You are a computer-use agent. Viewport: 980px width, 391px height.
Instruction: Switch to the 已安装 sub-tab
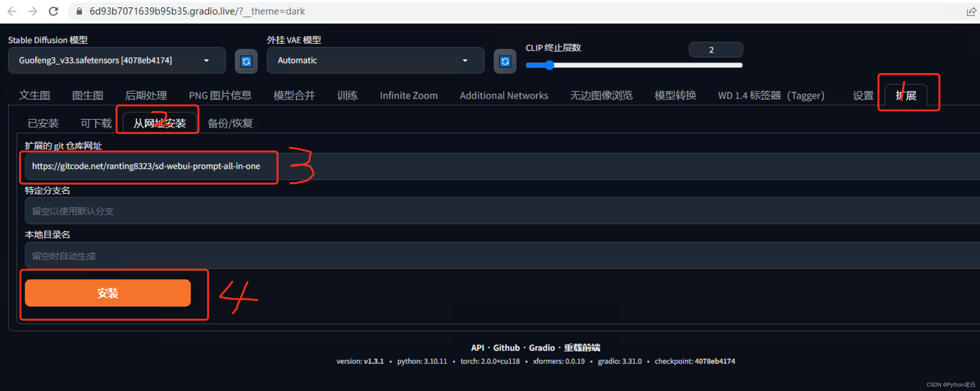(43, 123)
